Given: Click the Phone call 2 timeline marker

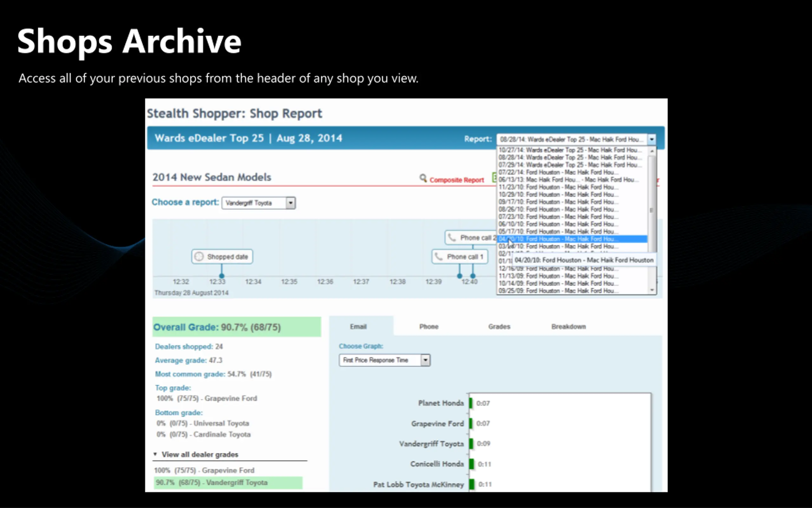Looking at the screenshot, I should tap(471, 238).
